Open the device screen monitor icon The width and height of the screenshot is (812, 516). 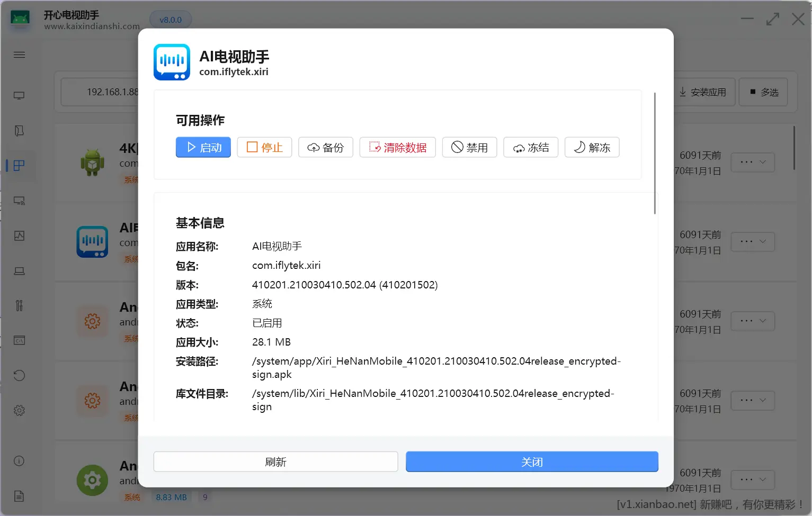pos(19,95)
